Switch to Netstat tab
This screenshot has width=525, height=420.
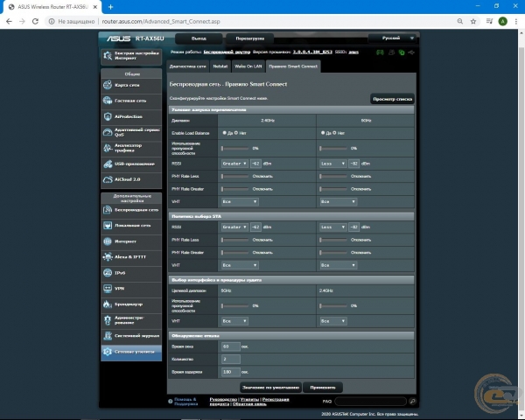220,66
